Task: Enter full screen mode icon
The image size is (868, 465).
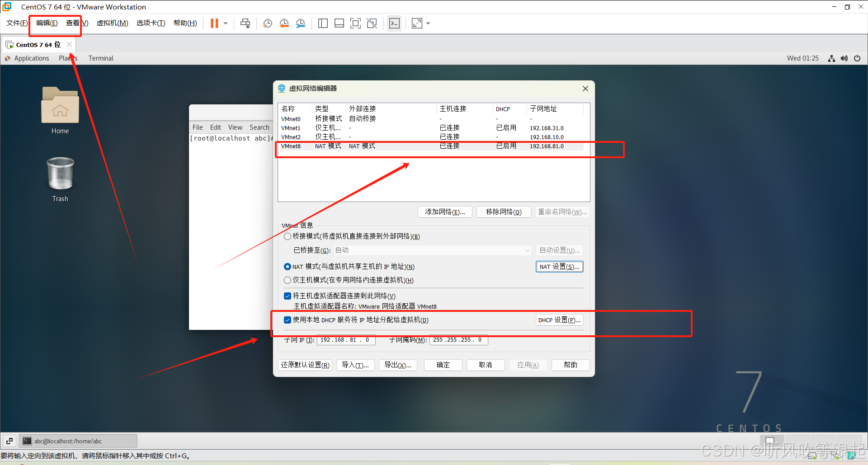Action: point(355,23)
